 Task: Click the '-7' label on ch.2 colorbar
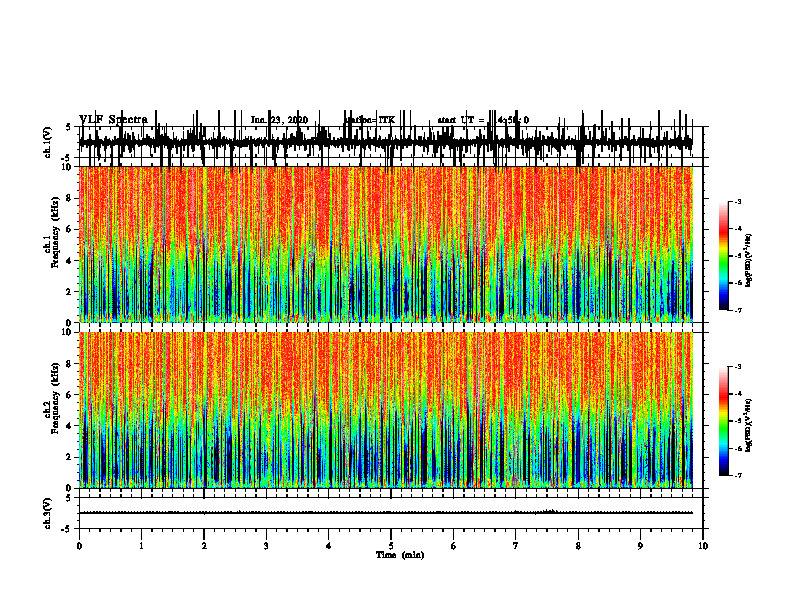(x=738, y=475)
